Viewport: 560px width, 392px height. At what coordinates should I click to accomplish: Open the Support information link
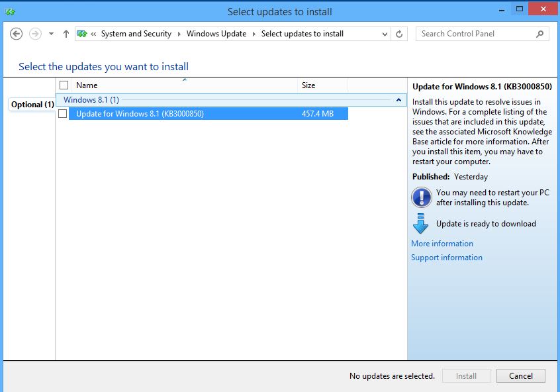pos(447,258)
